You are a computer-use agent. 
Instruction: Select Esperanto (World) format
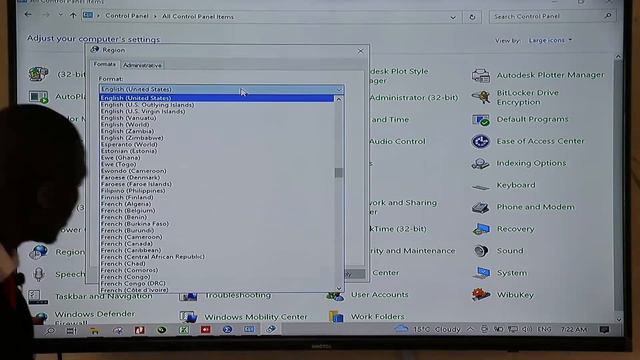click(216, 144)
